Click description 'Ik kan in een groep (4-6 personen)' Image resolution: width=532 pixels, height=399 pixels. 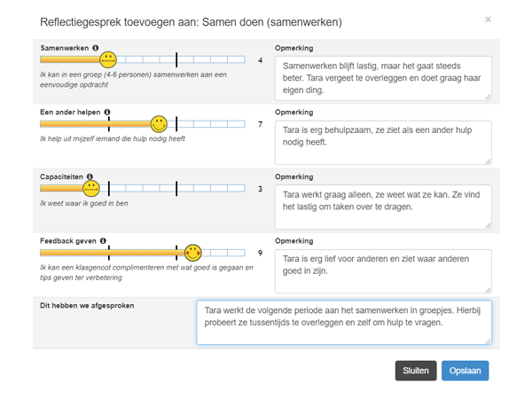click(x=133, y=80)
